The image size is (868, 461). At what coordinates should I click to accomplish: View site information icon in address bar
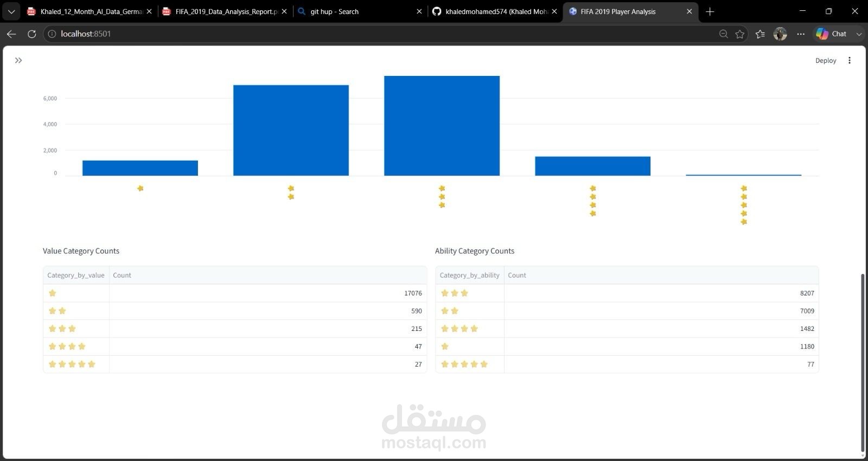[52, 34]
